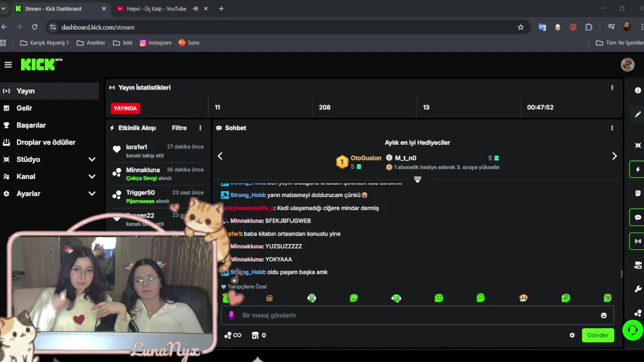This screenshot has width=644, height=362.
Task: Select Yayın in the left sidebar
Action: tap(49, 91)
